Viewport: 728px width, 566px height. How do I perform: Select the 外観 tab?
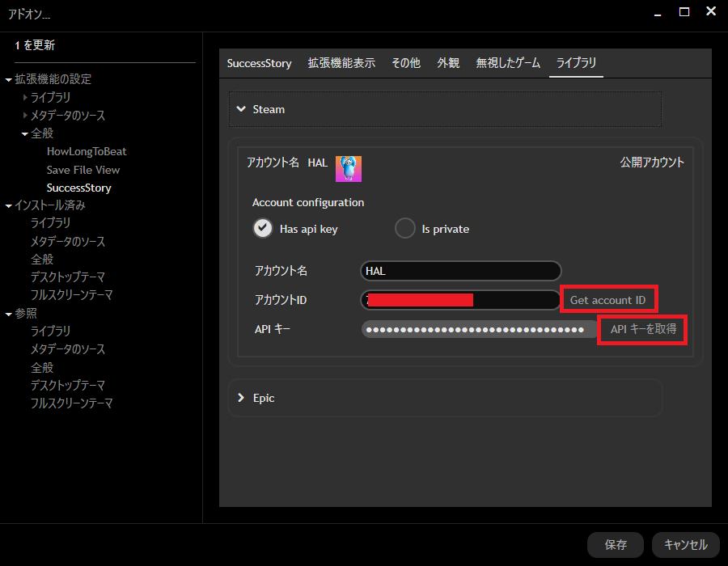[x=448, y=63]
